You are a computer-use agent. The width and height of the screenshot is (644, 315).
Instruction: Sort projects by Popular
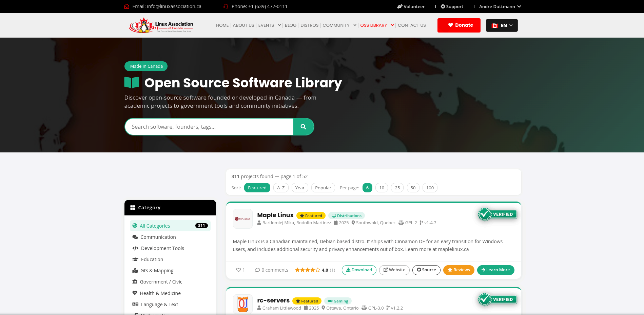tap(323, 188)
